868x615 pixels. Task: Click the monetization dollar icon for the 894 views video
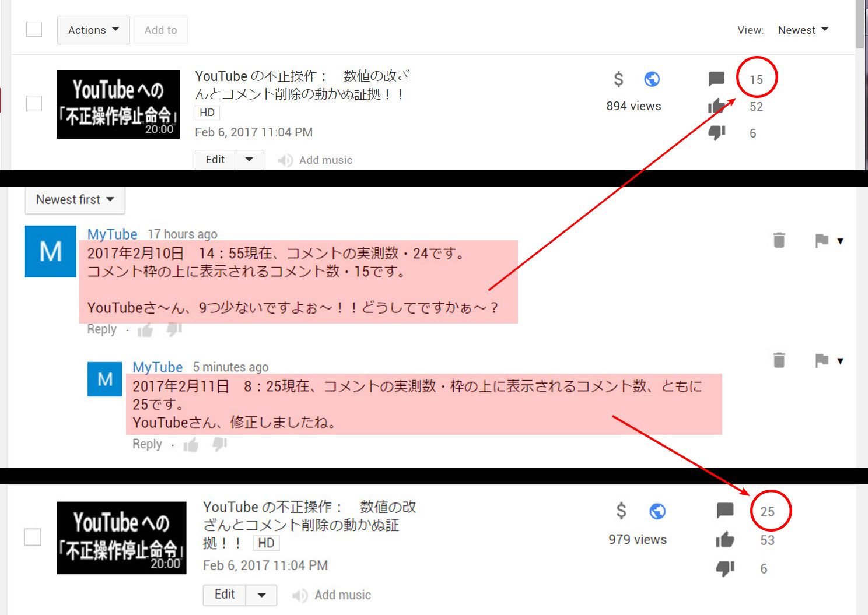coord(619,79)
